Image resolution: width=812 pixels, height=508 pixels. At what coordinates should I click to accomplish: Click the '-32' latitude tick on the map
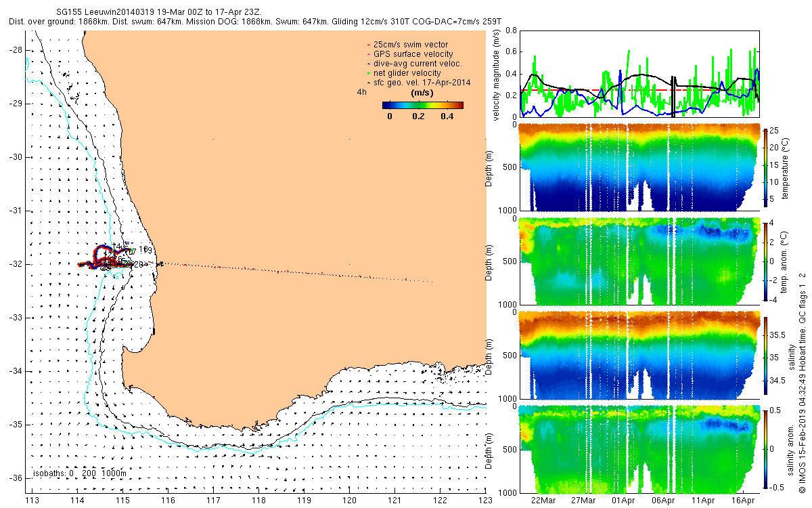pos(15,264)
